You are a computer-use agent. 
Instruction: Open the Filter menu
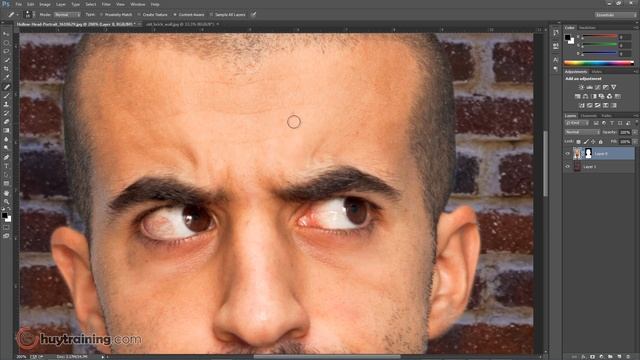point(106,4)
